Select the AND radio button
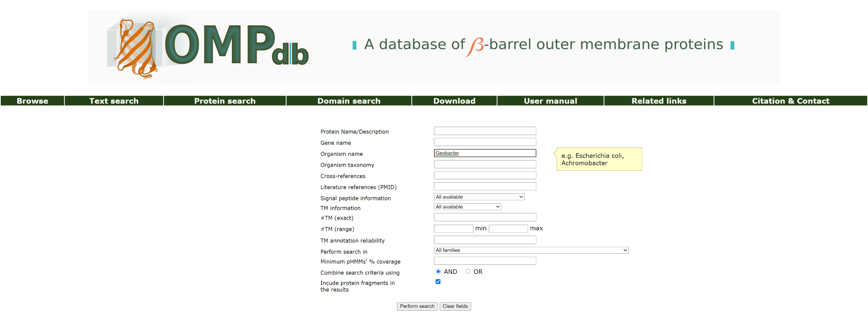 pyautogui.click(x=438, y=272)
